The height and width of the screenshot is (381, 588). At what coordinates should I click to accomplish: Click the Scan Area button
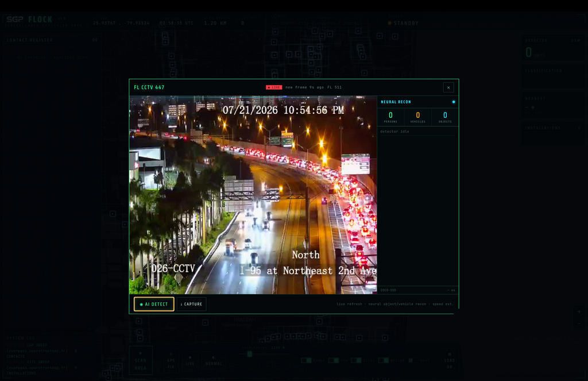[141, 360]
